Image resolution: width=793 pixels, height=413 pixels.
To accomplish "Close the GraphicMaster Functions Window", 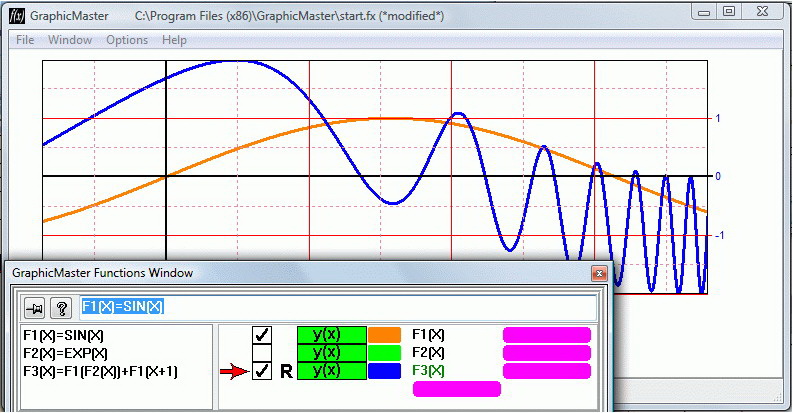I will [x=599, y=273].
